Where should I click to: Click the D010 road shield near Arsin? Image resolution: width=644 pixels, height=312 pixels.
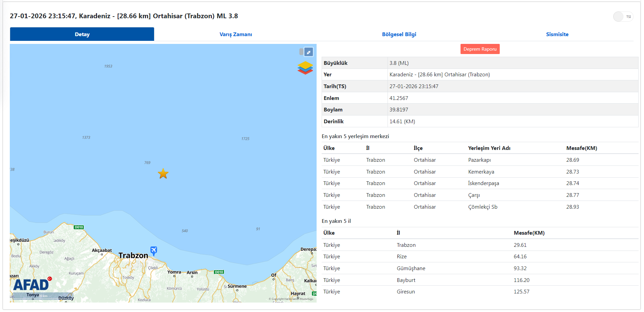tap(219, 272)
